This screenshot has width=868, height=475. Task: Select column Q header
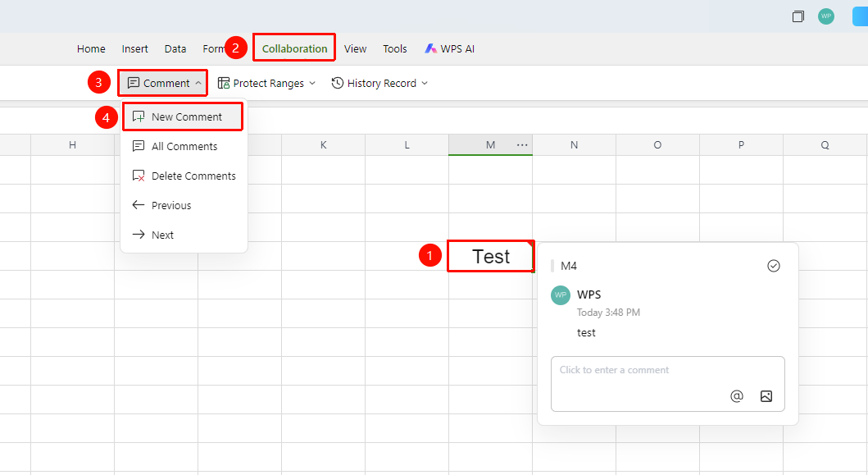coord(825,145)
